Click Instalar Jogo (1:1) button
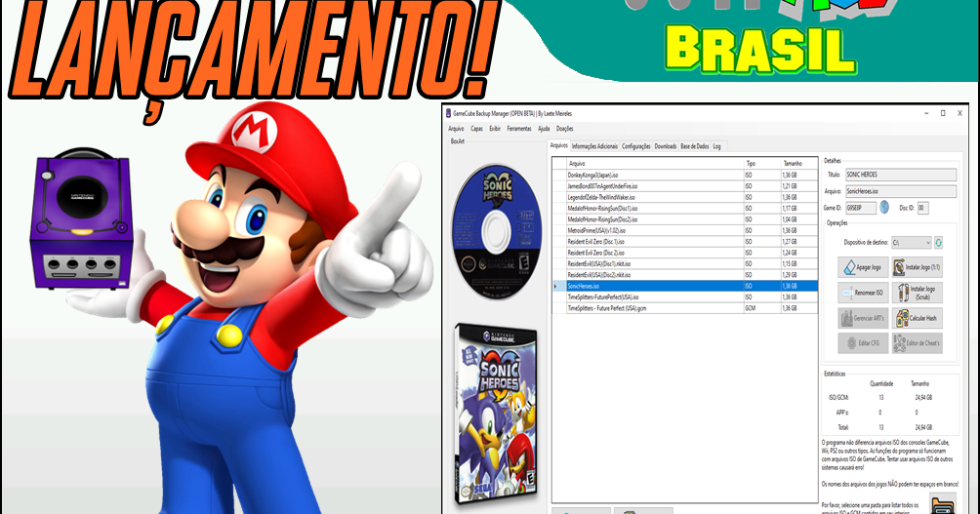Viewport: 980px width, 514px height. point(917,267)
